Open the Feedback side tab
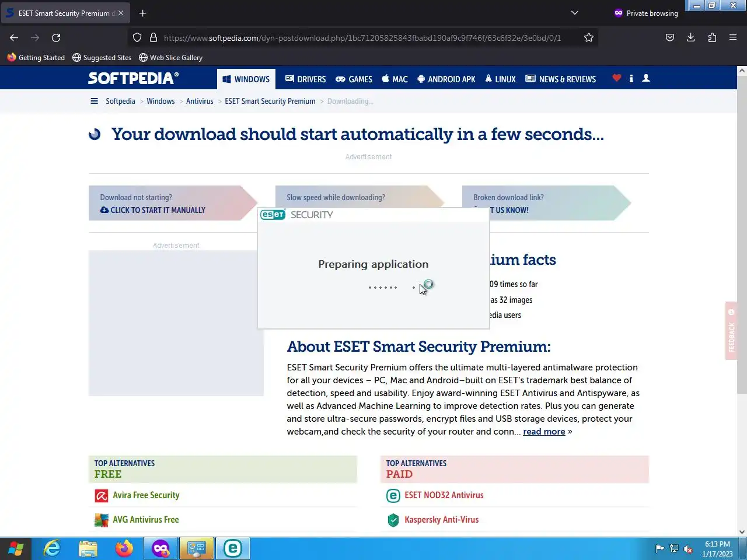747x560 pixels. [x=731, y=331]
